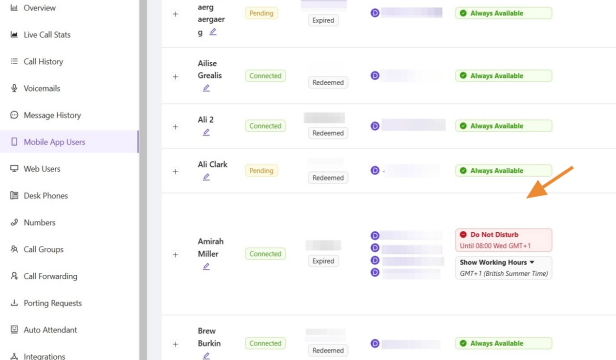Expand the Ali Clark row
The image size is (616, 360).
[x=176, y=171]
